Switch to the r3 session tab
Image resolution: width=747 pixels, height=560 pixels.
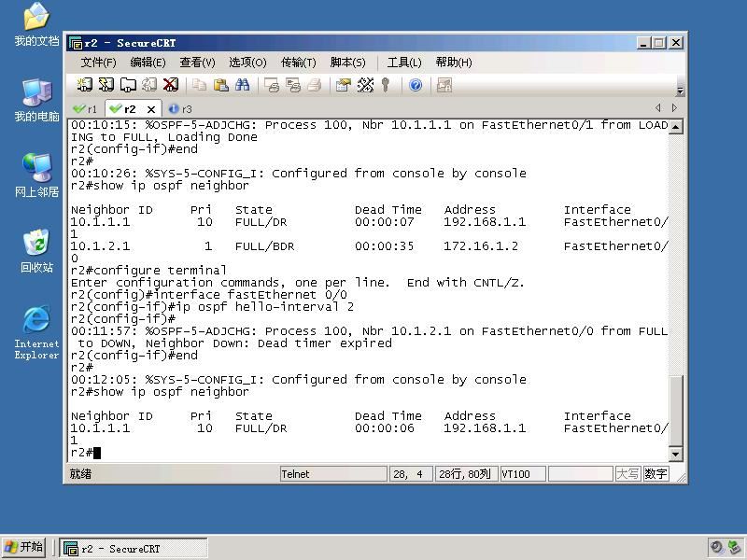(x=180, y=109)
